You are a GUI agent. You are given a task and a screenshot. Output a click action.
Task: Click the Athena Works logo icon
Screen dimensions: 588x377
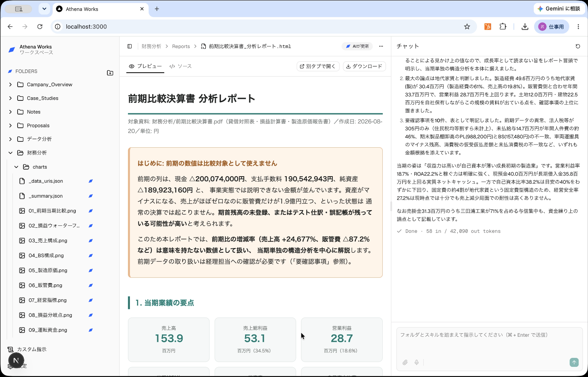(12, 50)
